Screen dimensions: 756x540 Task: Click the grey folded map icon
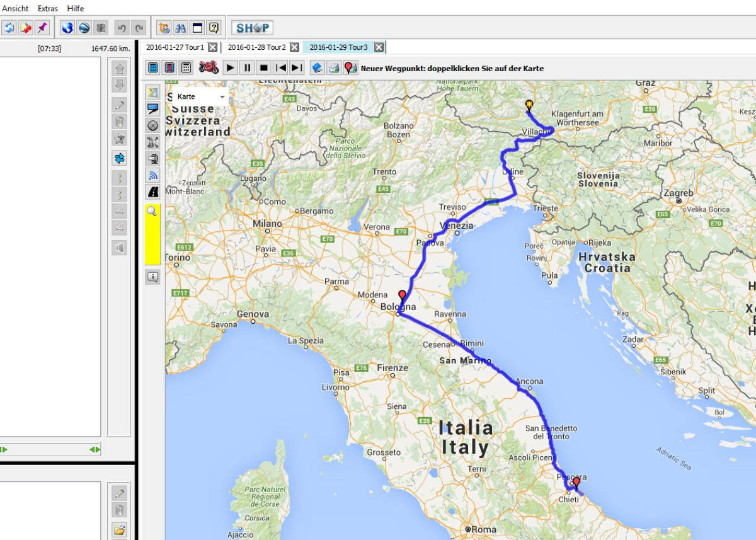[x=100, y=28]
